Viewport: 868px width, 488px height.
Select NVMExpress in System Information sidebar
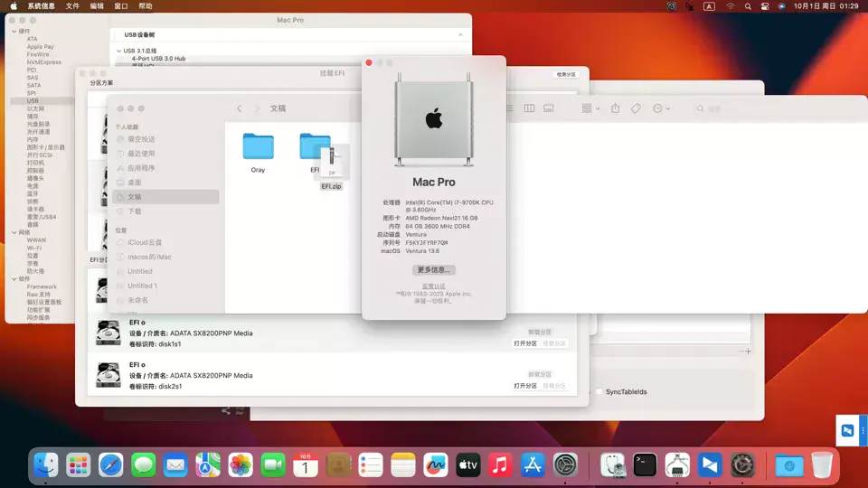[x=43, y=62]
